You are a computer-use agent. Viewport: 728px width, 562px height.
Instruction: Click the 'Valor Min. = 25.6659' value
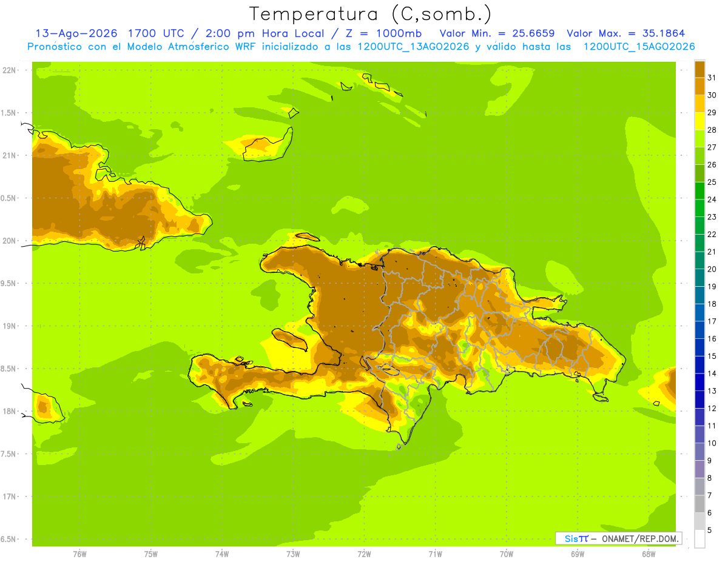pos(497,33)
